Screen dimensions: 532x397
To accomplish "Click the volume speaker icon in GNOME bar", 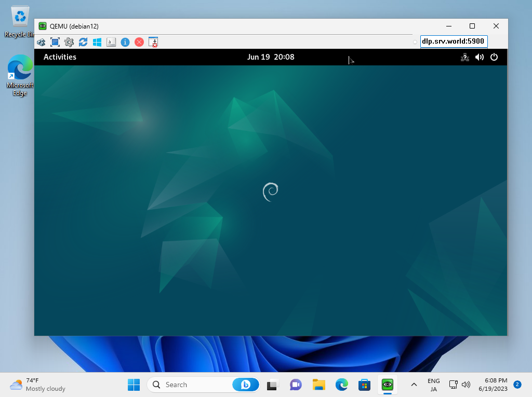I will 480,57.
